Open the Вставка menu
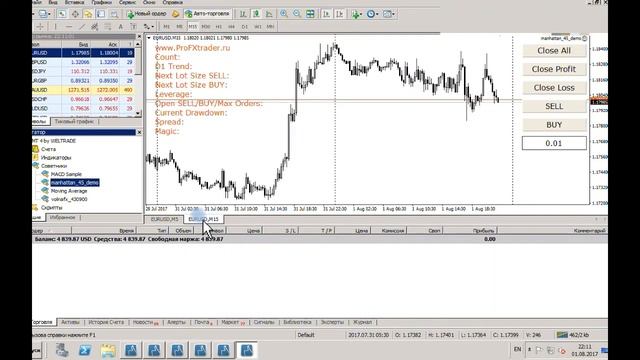 click(74, 2)
